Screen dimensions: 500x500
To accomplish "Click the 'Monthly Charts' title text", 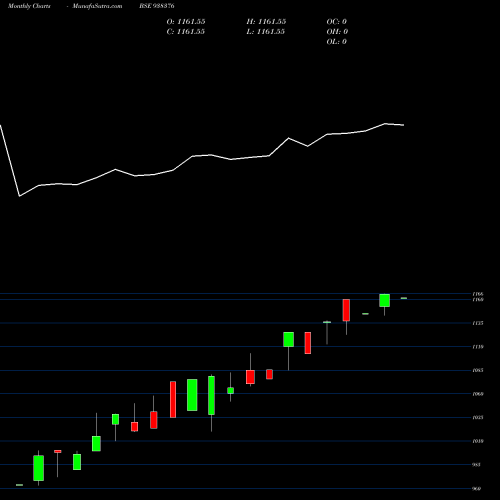I will click(29, 6).
